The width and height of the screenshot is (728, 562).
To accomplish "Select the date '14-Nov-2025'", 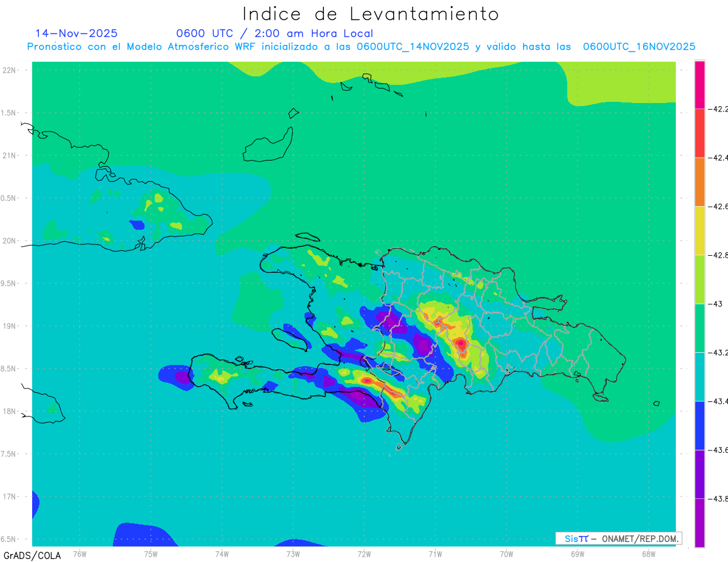I will [76, 33].
